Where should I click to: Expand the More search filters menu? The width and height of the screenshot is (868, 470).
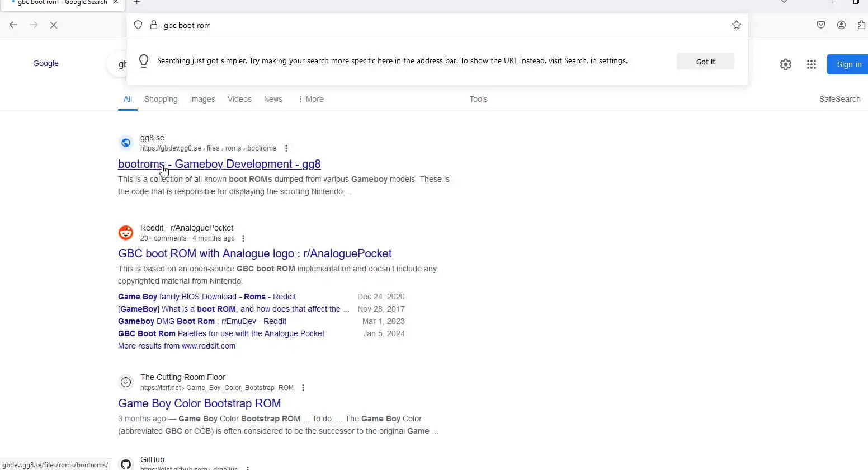(x=310, y=99)
